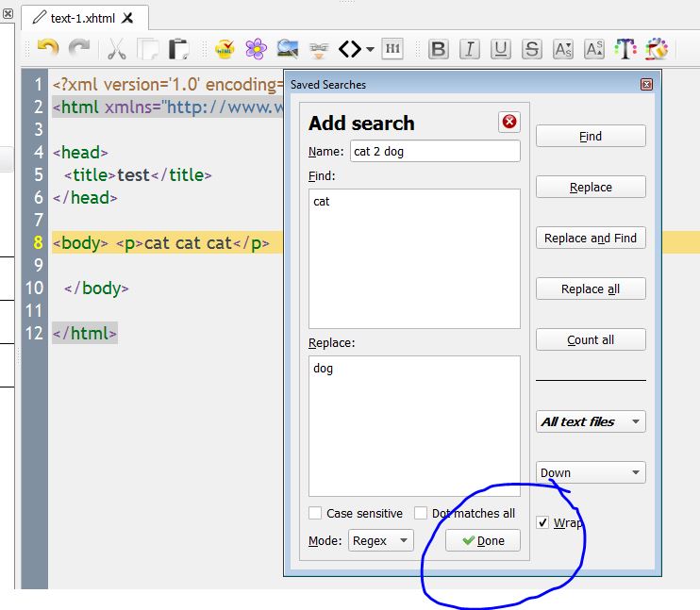This screenshot has height=610, width=700.
Task: Click the <head> tag on line 4
Action: coord(80,153)
